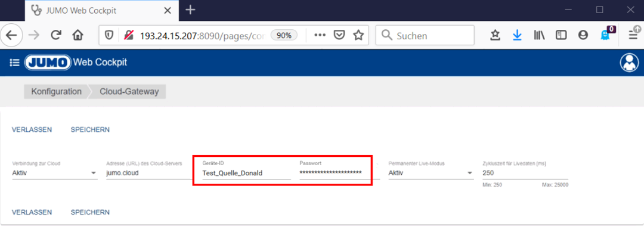644x226 pixels.
Task: Click the top SPEICHERN button
Action: [x=90, y=129]
